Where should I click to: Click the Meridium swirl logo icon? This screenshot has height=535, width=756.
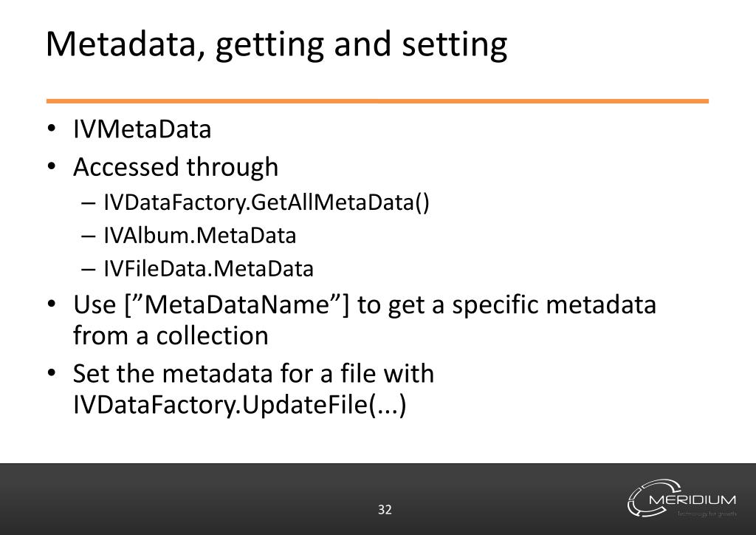click(x=653, y=498)
